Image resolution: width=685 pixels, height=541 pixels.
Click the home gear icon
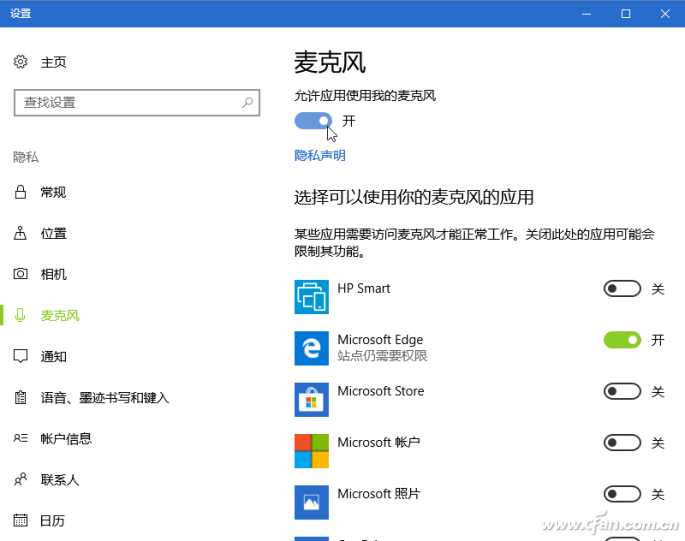click(x=20, y=62)
